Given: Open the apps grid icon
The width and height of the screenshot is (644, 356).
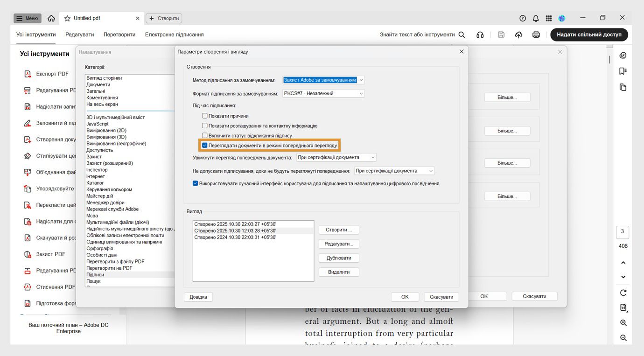Looking at the screenshot, I should click(x=549, y=18).
